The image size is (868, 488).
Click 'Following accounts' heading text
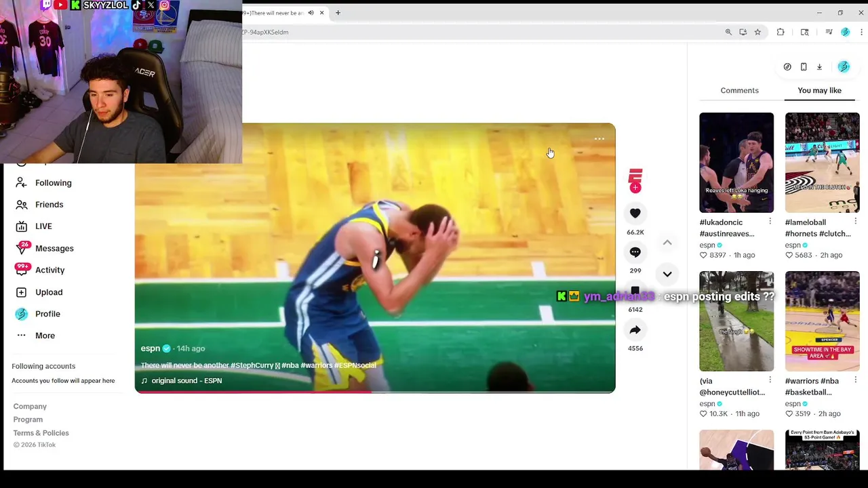(x=43, y=367)
